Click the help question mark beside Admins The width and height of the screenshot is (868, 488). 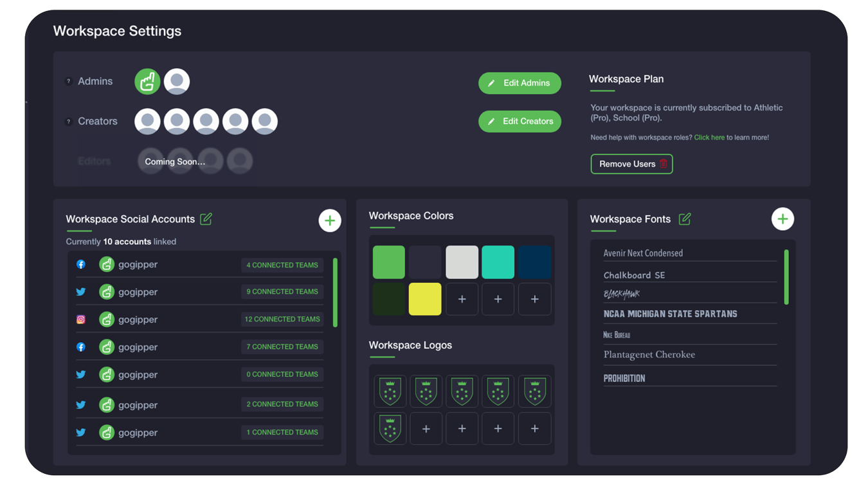point(69,81)
